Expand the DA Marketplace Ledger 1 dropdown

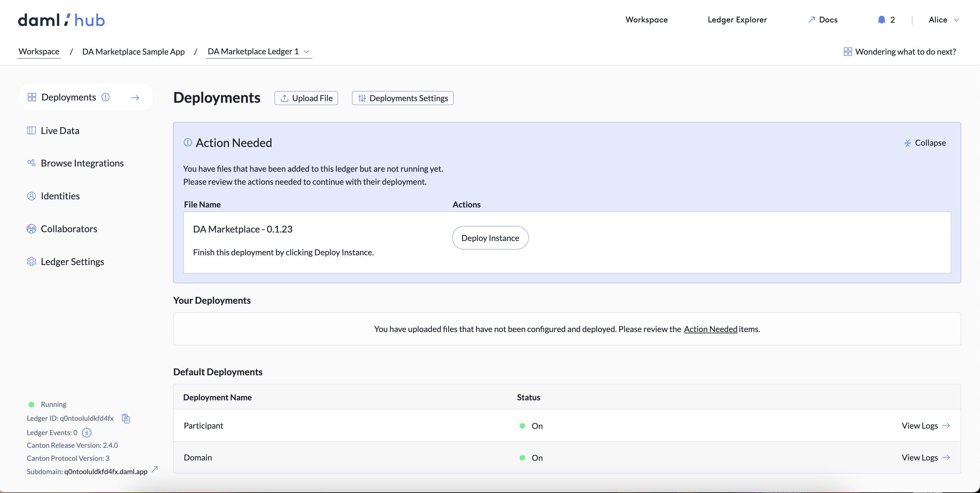(x=306, y=52)
